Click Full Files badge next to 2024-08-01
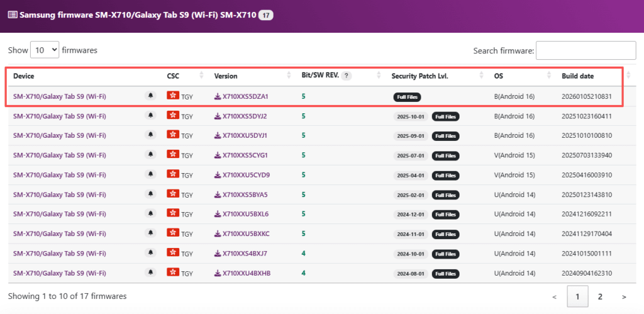This screenshot has width=644, height=314. tap(446, 274)
